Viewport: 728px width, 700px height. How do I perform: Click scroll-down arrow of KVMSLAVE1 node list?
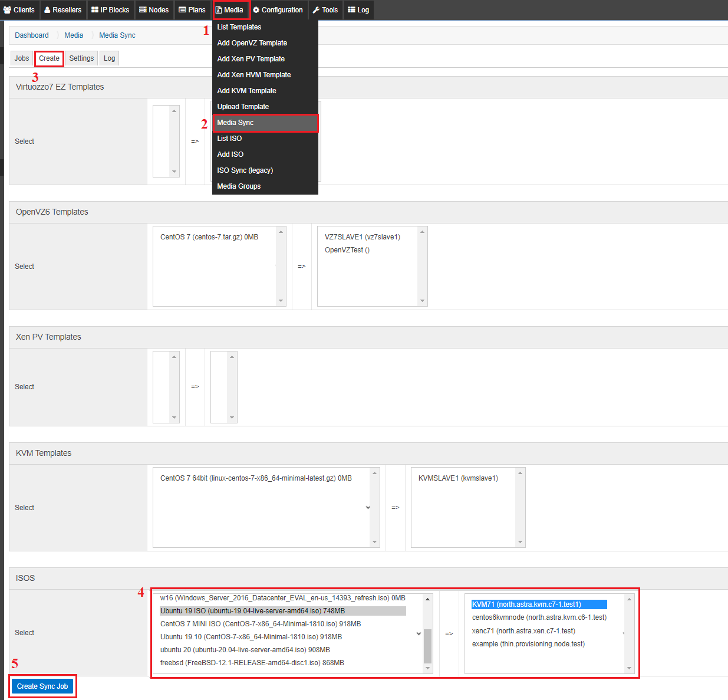click(x=520, y=542)
